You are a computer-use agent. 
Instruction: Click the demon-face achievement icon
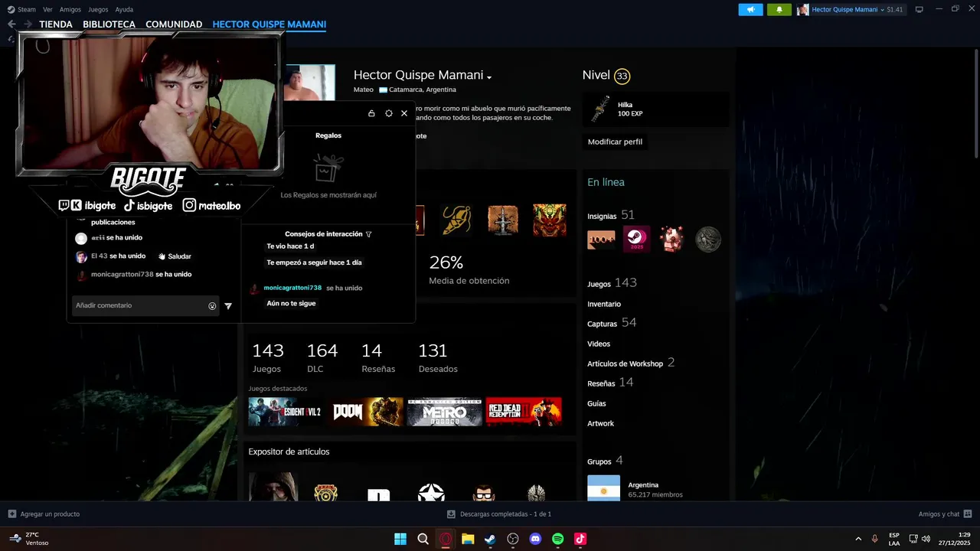point(550,220)
